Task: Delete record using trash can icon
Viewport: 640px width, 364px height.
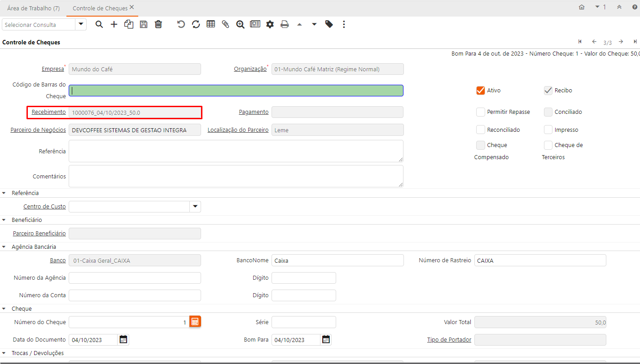Action: pyautogui.click(x=158, y=24)
